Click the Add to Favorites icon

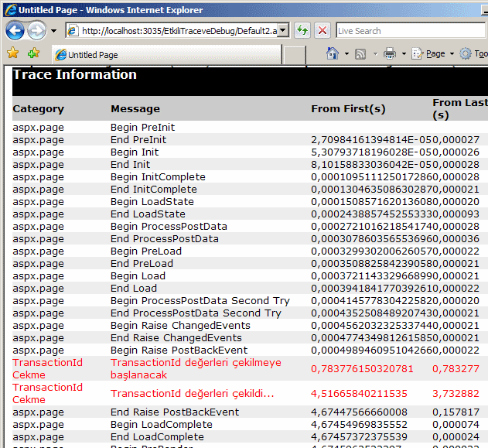[33, 54]
